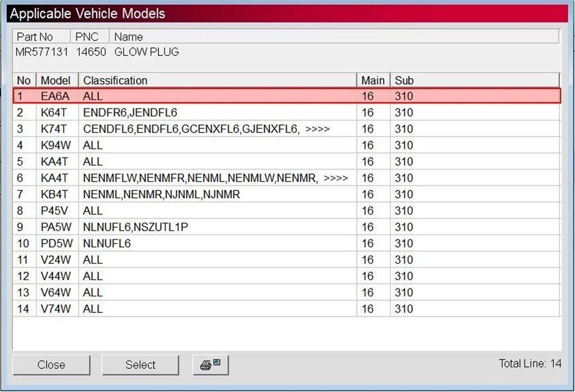This screenshot has height=392, width=575.
Task: Choose the K94W row with ALL classification
Action: click(55, 145)
